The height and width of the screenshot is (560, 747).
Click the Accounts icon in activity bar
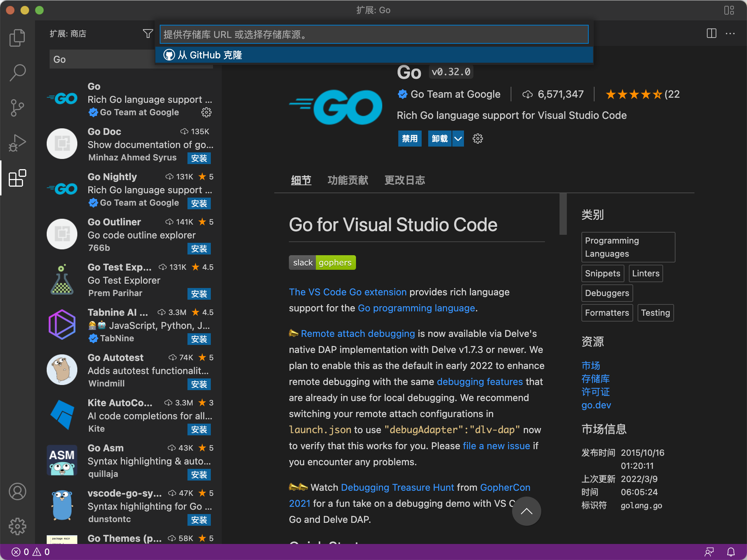click(17, 491)
